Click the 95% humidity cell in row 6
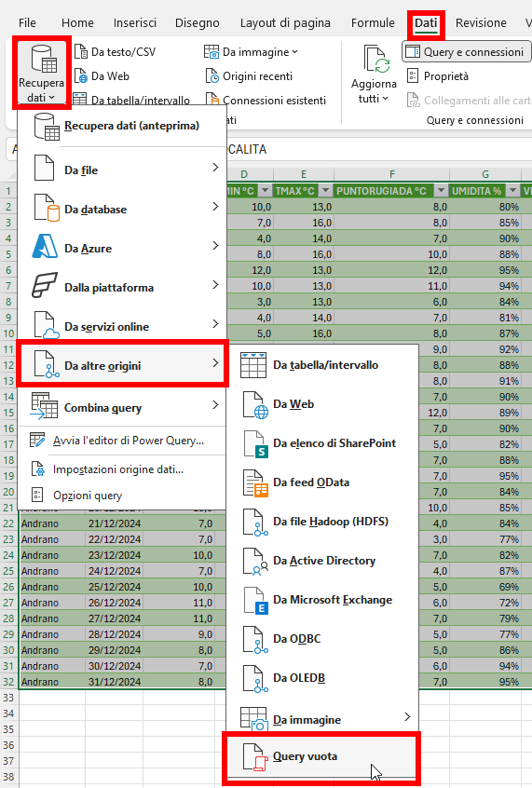532x788 pixels. [485, 270]
